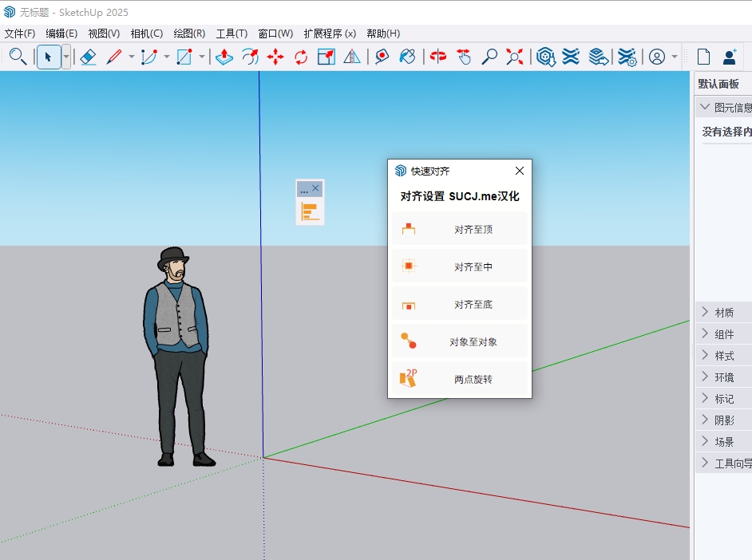Select the Arc tool
752x560 pixels.
coord(149,57)
